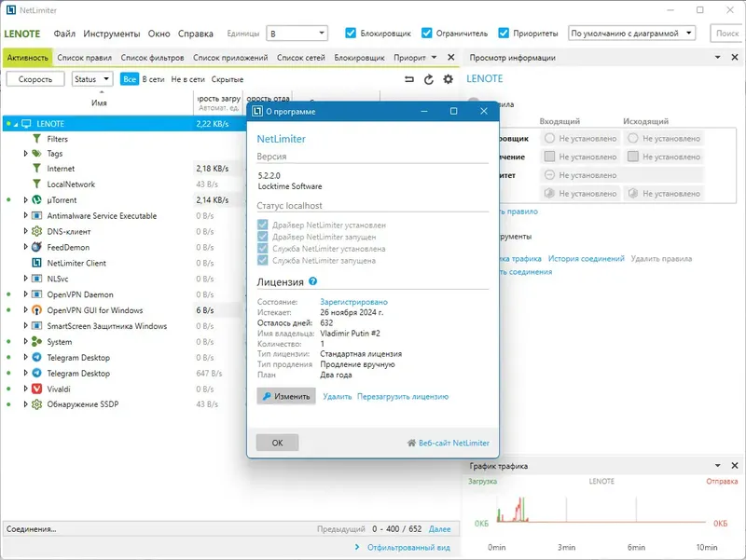
Task: Click the µTorrent app icon in the list
Action: (x=36, y=200)
